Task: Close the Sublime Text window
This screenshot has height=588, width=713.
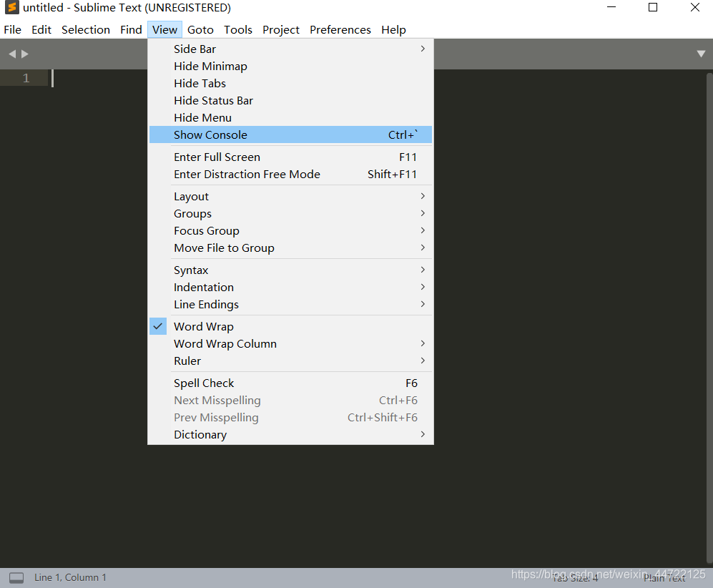Action: 695,7
